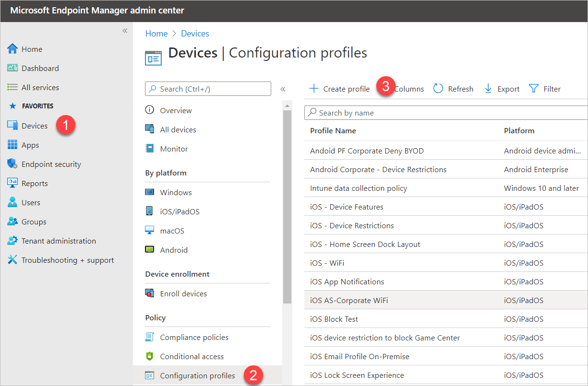Click the Refresh button label
Viewport: 588px width, 386px height.
[461, 89]
